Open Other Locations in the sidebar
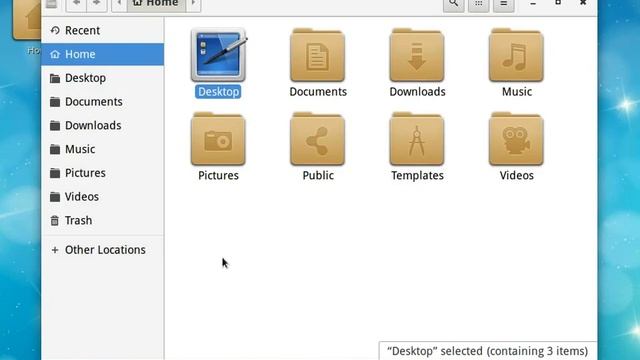Image resolution: width=640 pixels, height=360 pixels. 103,250
